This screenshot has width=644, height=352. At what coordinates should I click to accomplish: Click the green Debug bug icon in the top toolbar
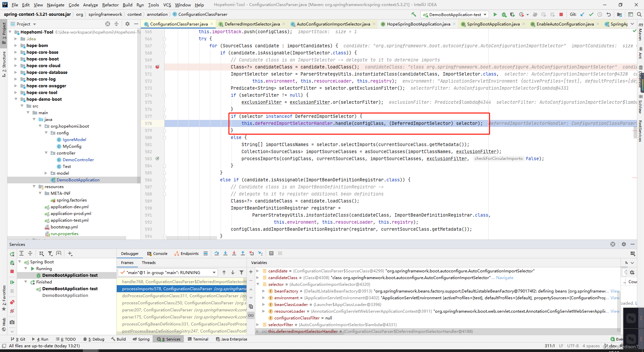(x=504, y=14)
